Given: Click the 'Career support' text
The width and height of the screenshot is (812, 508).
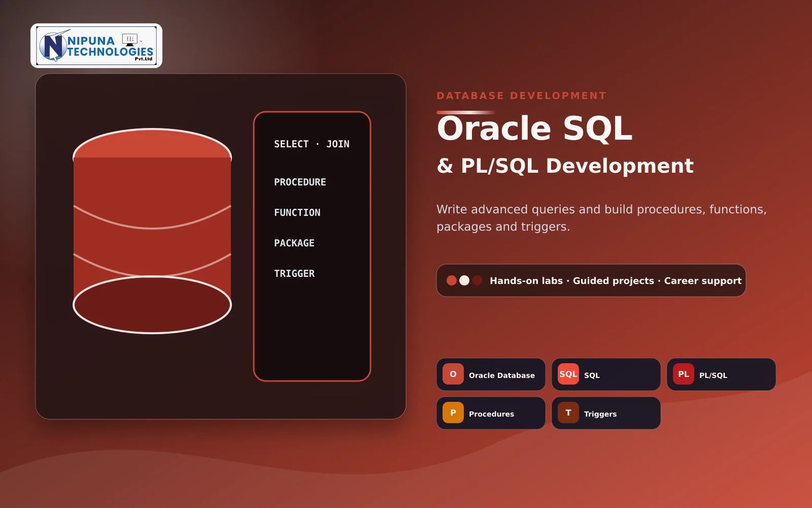Looking at the screenshot, I should pyautogui.click(x=703, y=281).
